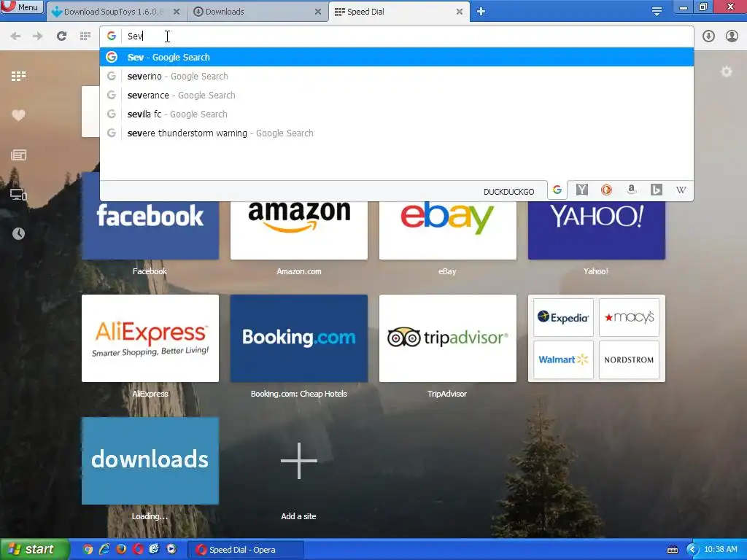Launch Chrome from quick launch bar
Viewport: 747px width, 560px height.
click(88, 550)
